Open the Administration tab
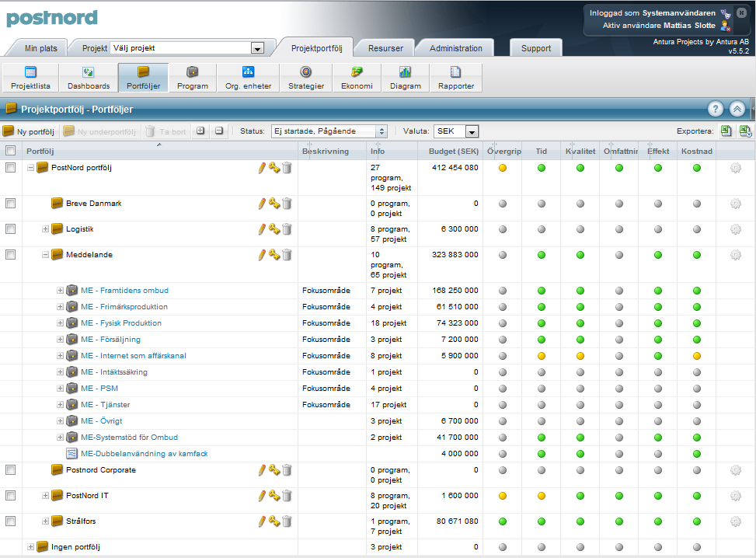The width and height of the screenshot is (756, 558). click(x=455, y=48)
